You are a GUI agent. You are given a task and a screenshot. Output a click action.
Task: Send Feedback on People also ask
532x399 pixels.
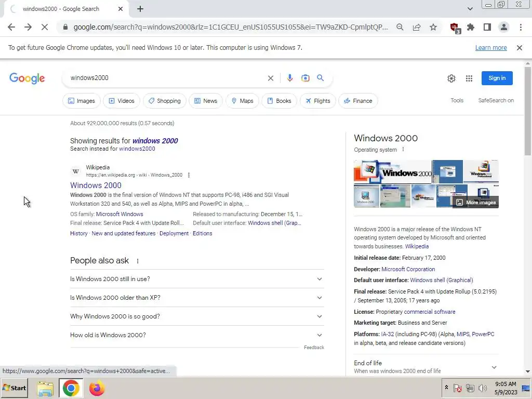(x=314, y=348)
